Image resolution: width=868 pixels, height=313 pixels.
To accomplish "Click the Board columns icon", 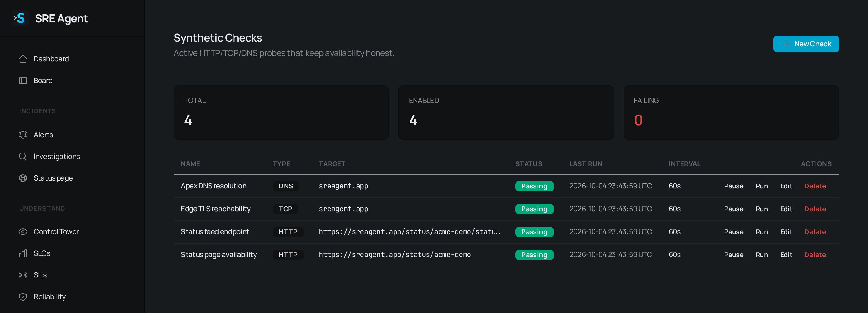I will click(23, 80).
